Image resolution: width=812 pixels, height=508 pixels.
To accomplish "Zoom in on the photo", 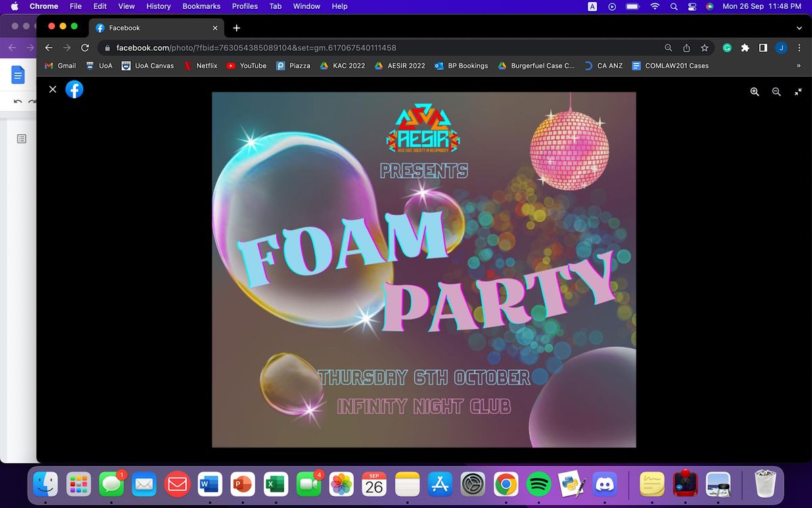I will coord(754,92).
